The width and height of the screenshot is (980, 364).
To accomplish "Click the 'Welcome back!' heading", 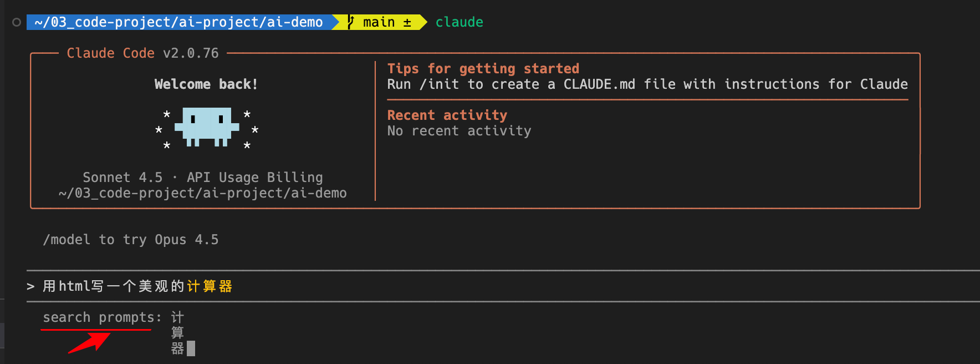I will pos(206,84).
